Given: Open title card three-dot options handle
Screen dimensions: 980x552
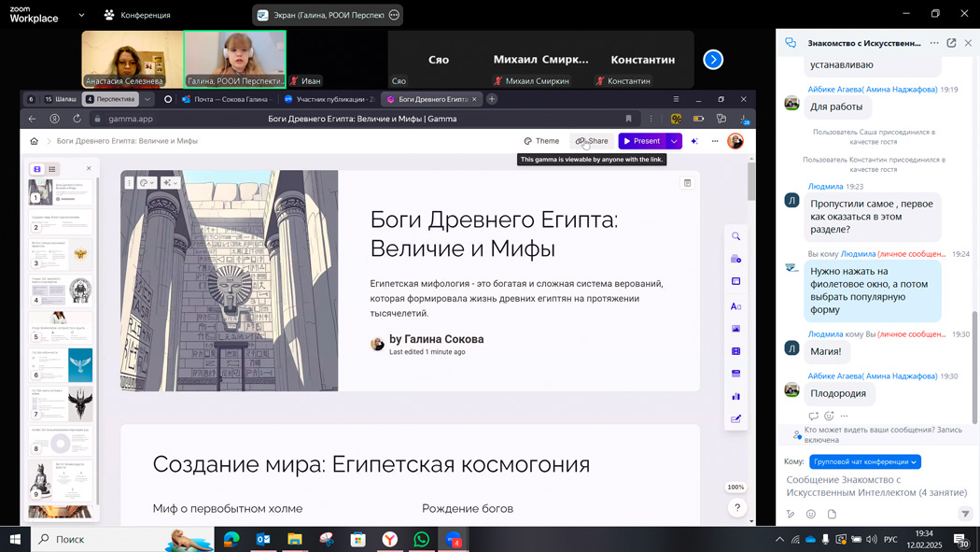Looking at the screenshot, I should (x=129, y=182).
